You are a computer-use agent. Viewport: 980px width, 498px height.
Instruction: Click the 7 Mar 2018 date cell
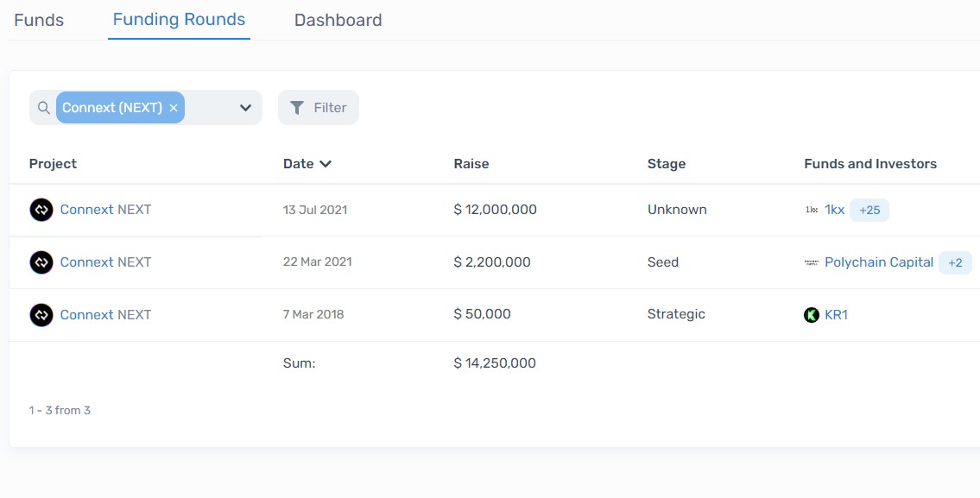click(x=313, y=314)
